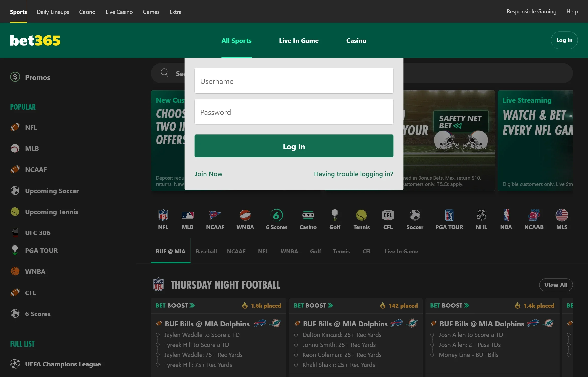The image size is (588, 377).
Task: Open Upcoming Soccer in sidebar
Action: pyautogui.click(x=44, y=191)
